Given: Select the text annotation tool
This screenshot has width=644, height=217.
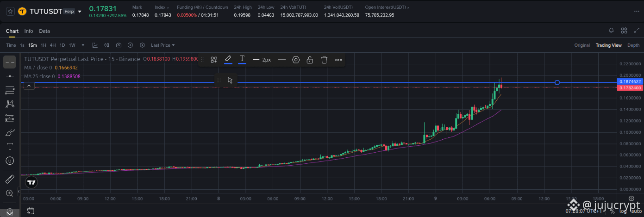Looking at the screenshot, I should point(10,147).
